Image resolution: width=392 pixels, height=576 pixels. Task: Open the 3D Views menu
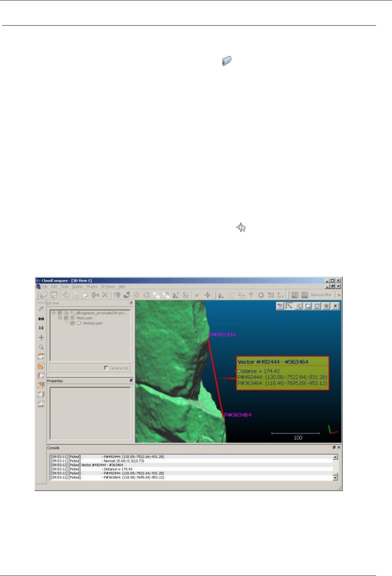pos(108,287)
